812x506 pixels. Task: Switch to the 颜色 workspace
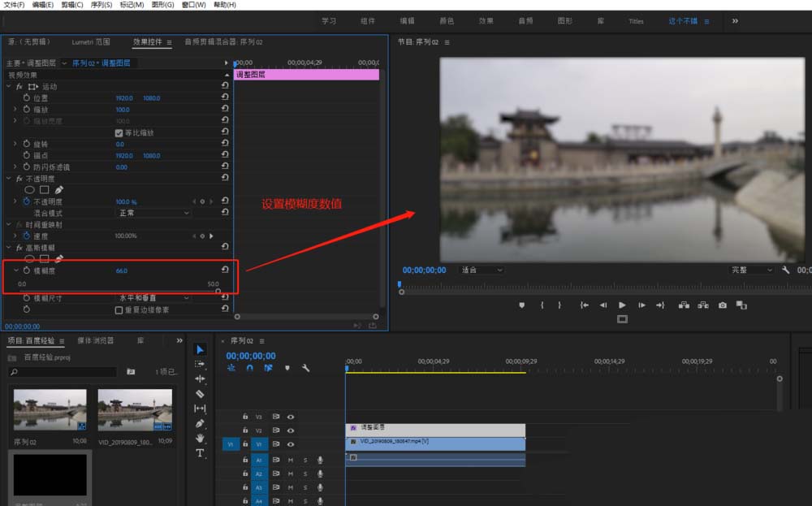click(447, 21)
